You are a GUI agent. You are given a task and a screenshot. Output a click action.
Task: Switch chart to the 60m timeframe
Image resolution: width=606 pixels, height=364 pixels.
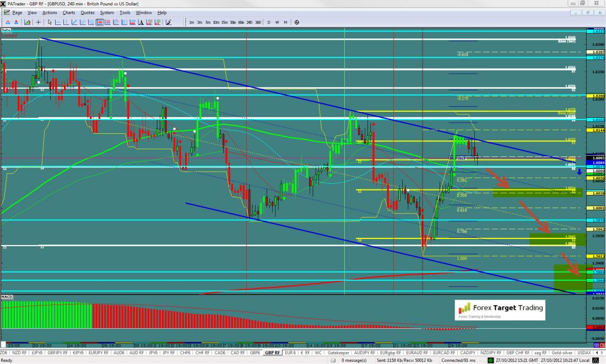[x=241, y=23]
